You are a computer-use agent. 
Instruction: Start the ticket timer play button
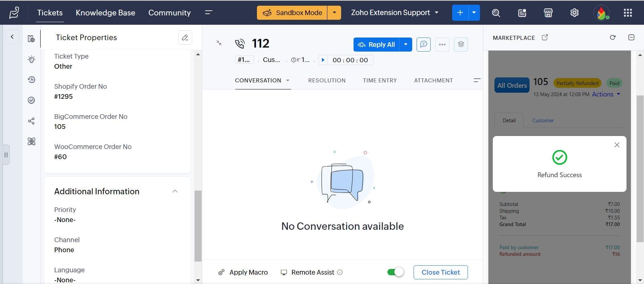pos(323,60)
